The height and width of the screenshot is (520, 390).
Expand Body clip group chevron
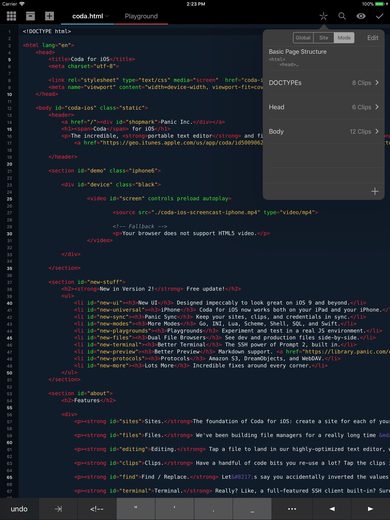pyautogui.click(x=377, y=131)
